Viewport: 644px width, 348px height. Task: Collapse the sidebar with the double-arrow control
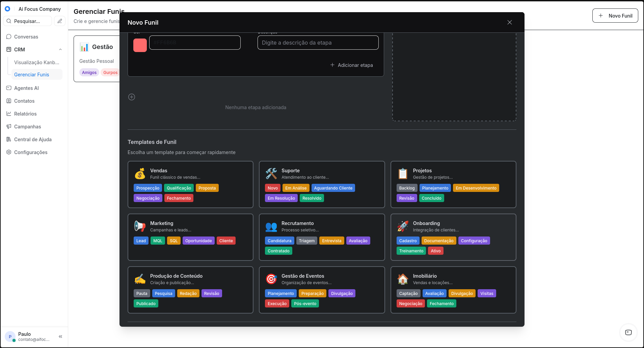click(61, 337)
